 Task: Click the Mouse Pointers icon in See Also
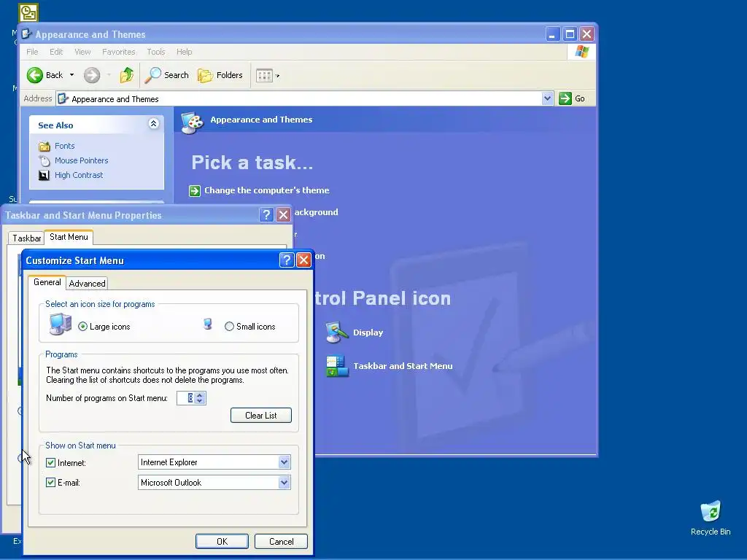[44, 161]
